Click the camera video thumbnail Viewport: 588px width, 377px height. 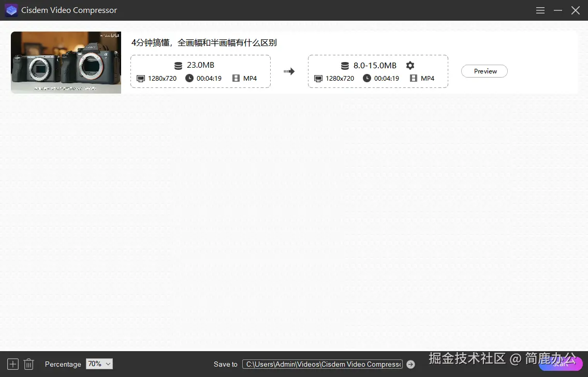pyautogui.click(x=66, y=63)
